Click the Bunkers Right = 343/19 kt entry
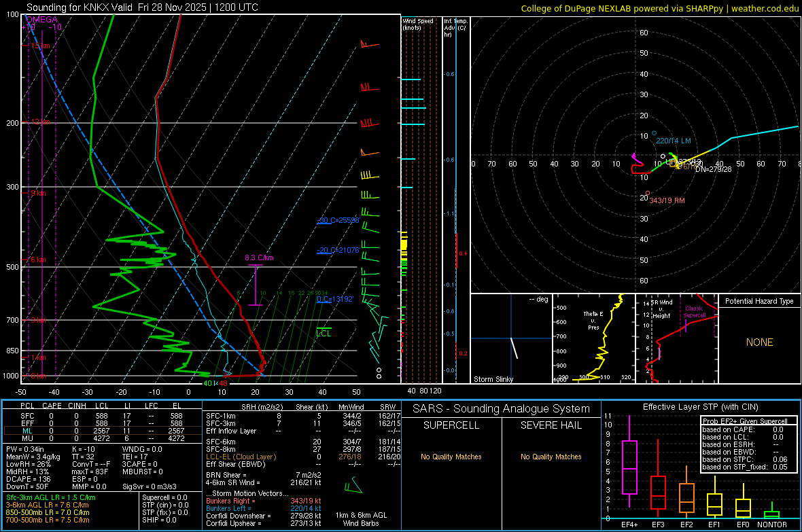Screen dimensions: 802x532 [x=264, y=501]
